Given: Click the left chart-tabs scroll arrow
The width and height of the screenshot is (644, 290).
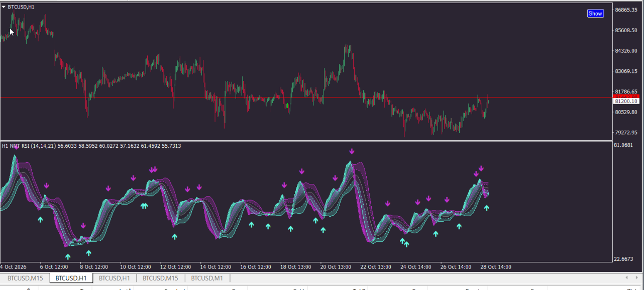Looking at the screenshot, I should click(626, 277).
